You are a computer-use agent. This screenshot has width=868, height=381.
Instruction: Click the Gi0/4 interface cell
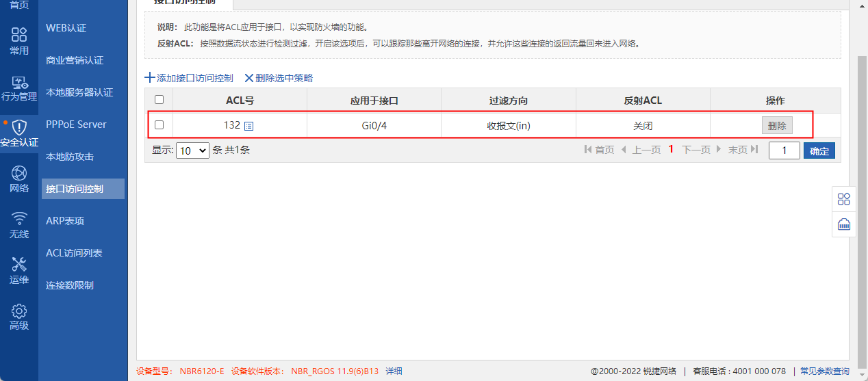coord(374,126)
